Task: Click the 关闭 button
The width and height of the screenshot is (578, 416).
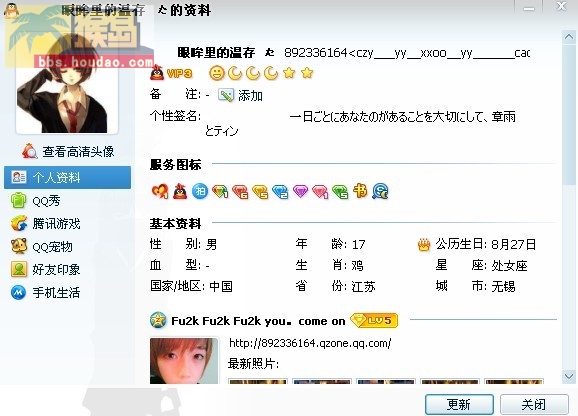Action: (534, 405)
